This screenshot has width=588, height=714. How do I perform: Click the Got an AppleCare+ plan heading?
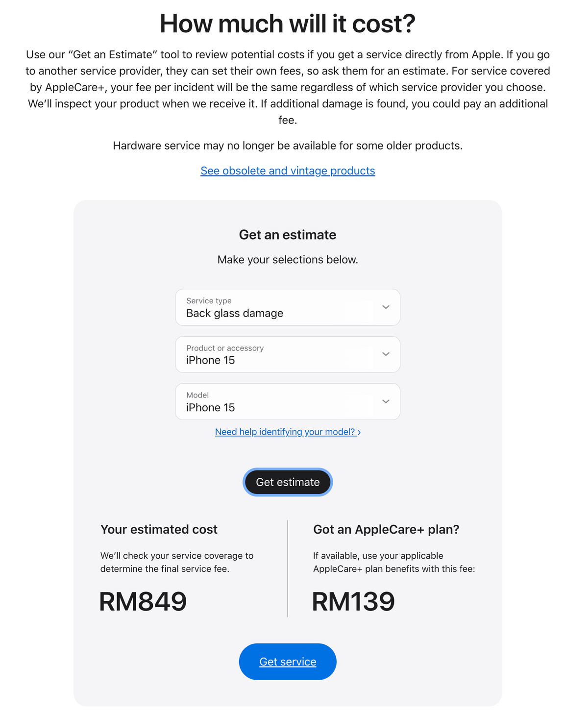(x=386, y=529)
